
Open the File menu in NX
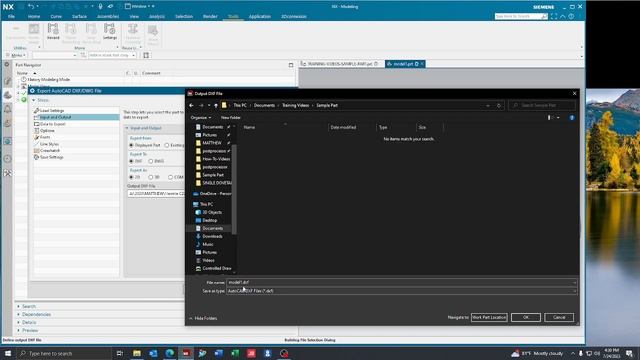pyautogui.click(x=11, y=16)
